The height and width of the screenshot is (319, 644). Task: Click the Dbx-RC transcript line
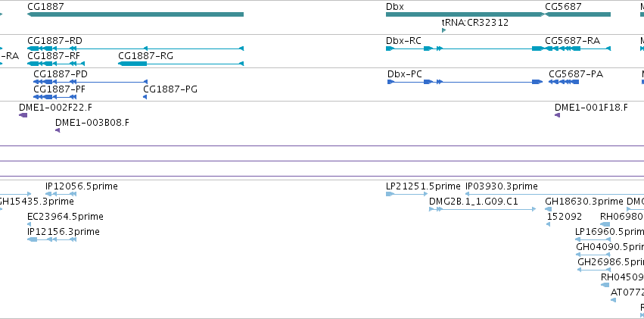click(465, 48)
